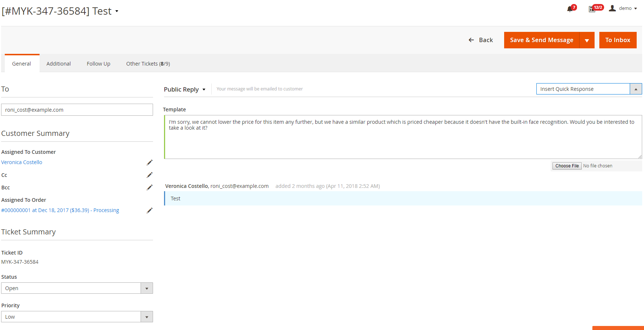Edit the Assigned To Order pencil icon

[149, 211]
